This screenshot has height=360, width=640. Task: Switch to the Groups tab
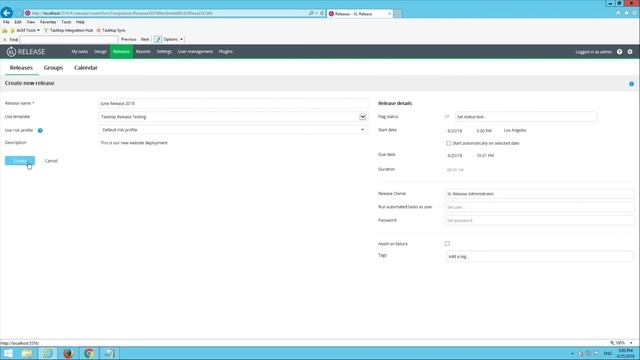pos(53,68)
